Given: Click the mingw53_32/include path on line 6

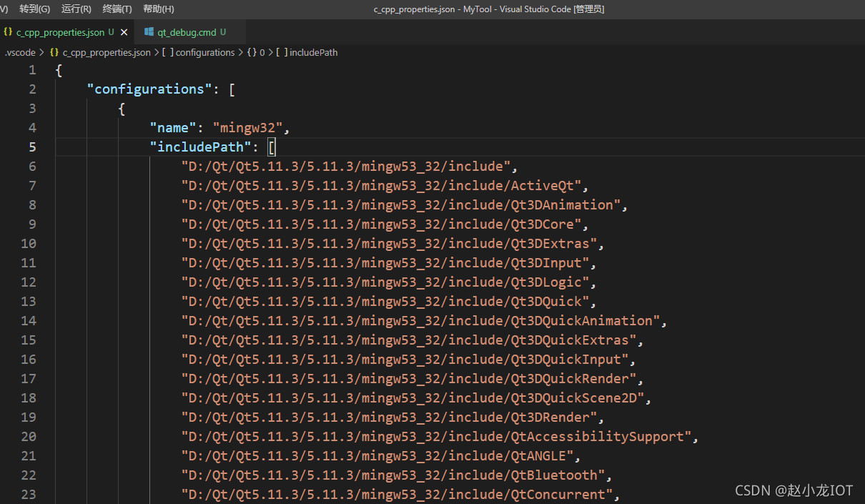Looking at the screenshot, I should pyautogui.click(x=346, y=167).
